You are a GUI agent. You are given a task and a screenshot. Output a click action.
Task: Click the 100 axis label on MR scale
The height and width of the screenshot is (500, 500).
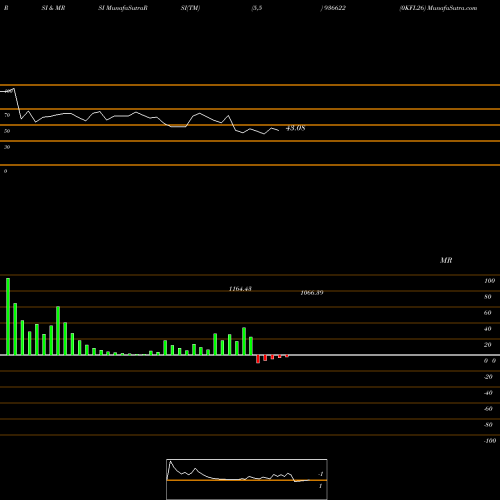[489, 281]
